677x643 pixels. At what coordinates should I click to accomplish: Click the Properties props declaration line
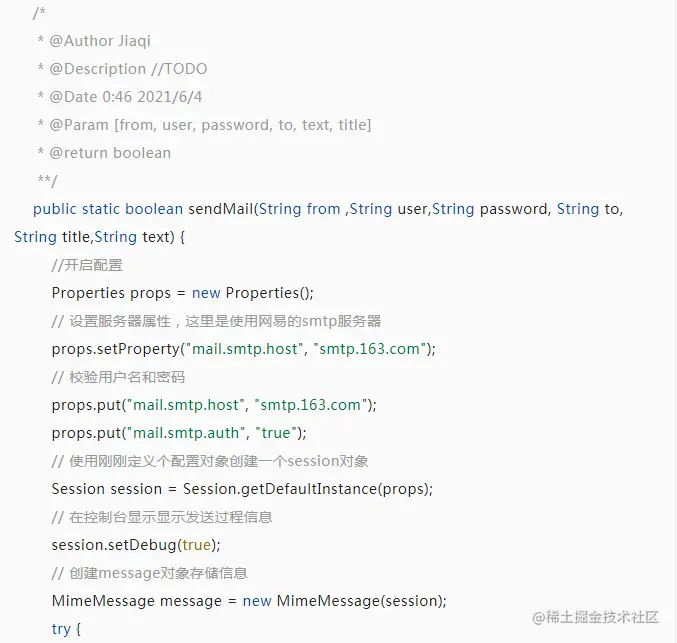[183, 293]
